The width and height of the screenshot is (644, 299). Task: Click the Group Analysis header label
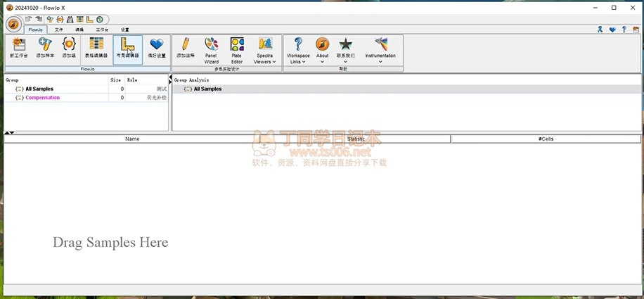(x=191, y=80)
